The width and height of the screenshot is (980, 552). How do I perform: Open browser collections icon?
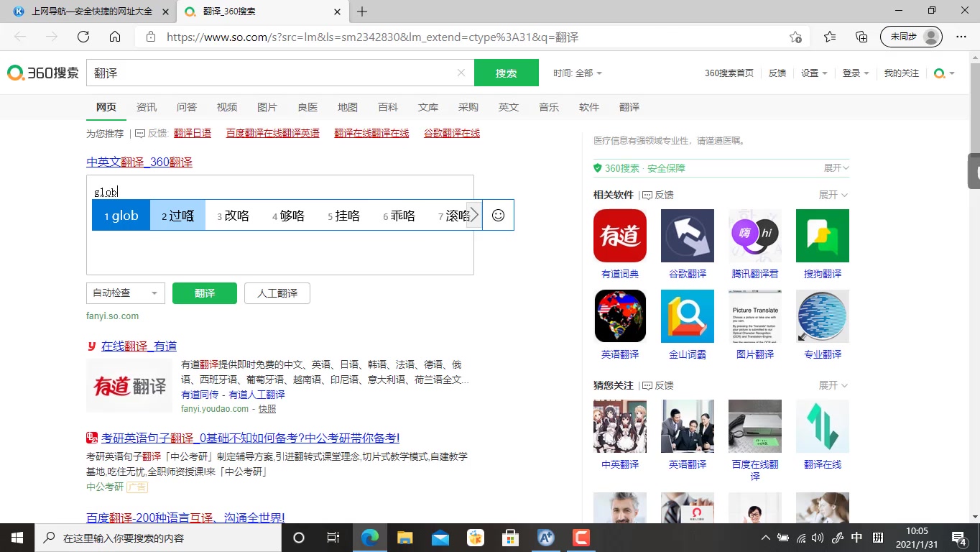tap(861, 37)
